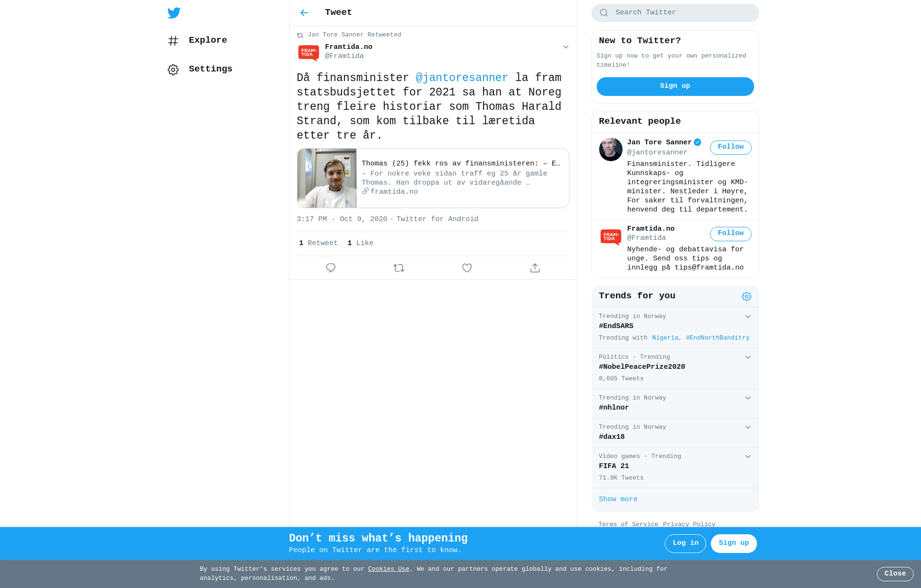Retweet using the retweet arrows icon
The image size is (921, 588).
399,268
